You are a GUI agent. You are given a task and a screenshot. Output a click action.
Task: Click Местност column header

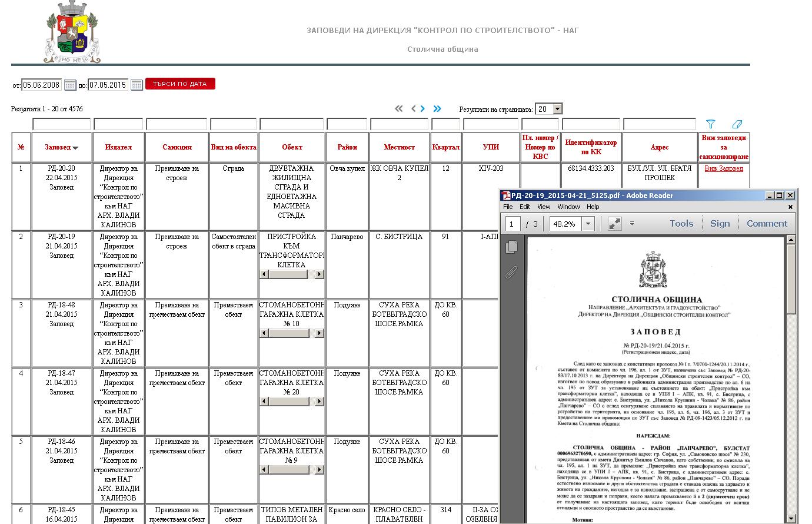pyautogui.click(x=399, y=147)
